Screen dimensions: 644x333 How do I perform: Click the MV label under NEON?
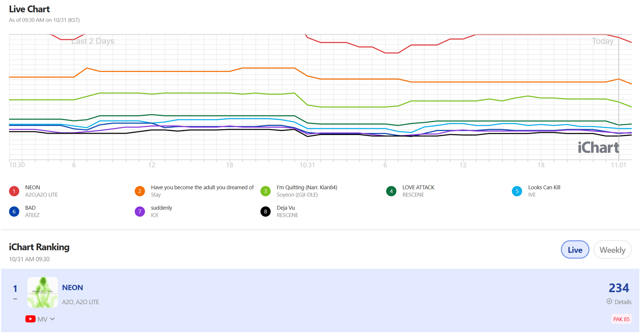pos(42,319)
